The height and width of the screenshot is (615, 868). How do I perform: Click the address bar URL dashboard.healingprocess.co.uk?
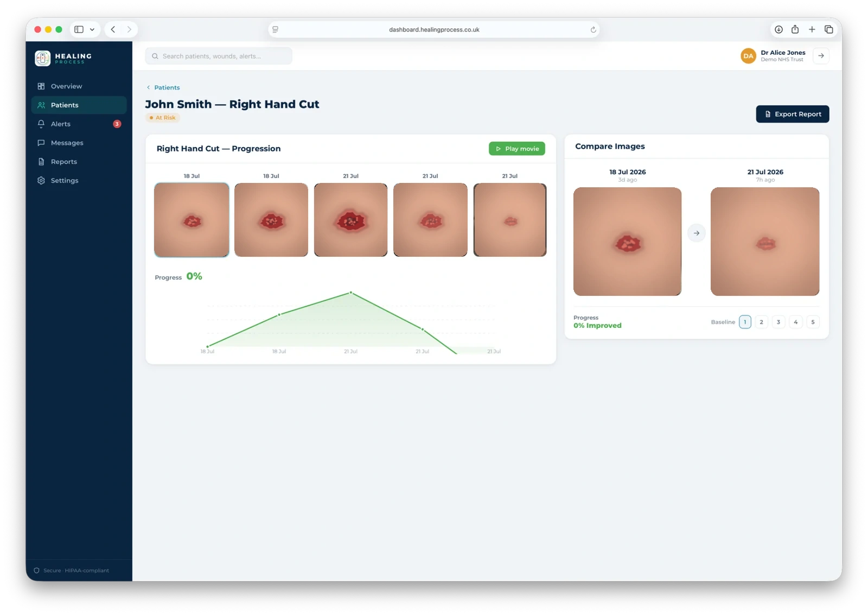[434, 30]
